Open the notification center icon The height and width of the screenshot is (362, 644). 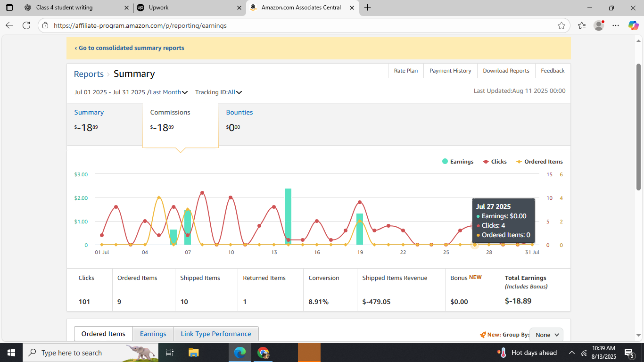pyautogui.click(x=629, y=353)
